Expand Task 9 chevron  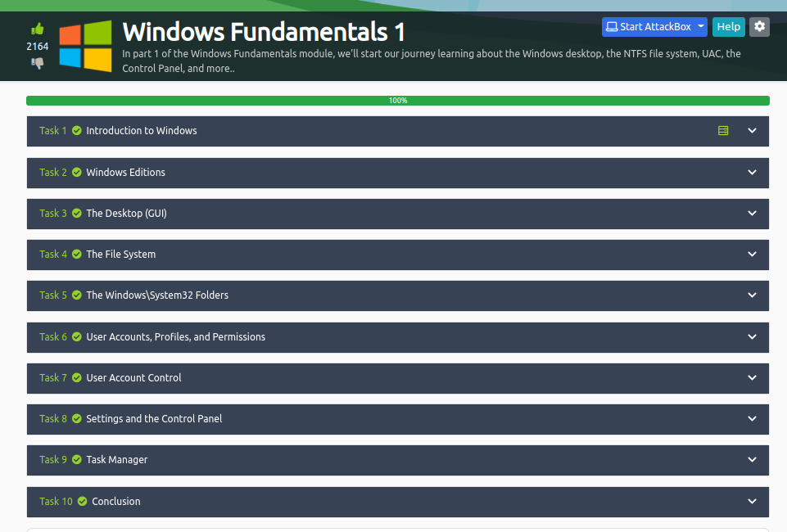click(x=752, y=460)
